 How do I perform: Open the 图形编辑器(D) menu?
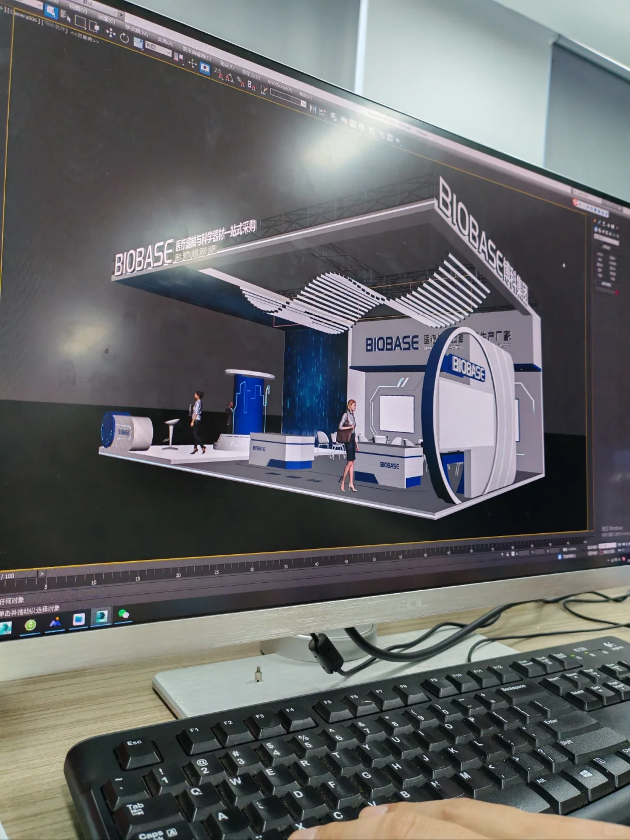197,52
